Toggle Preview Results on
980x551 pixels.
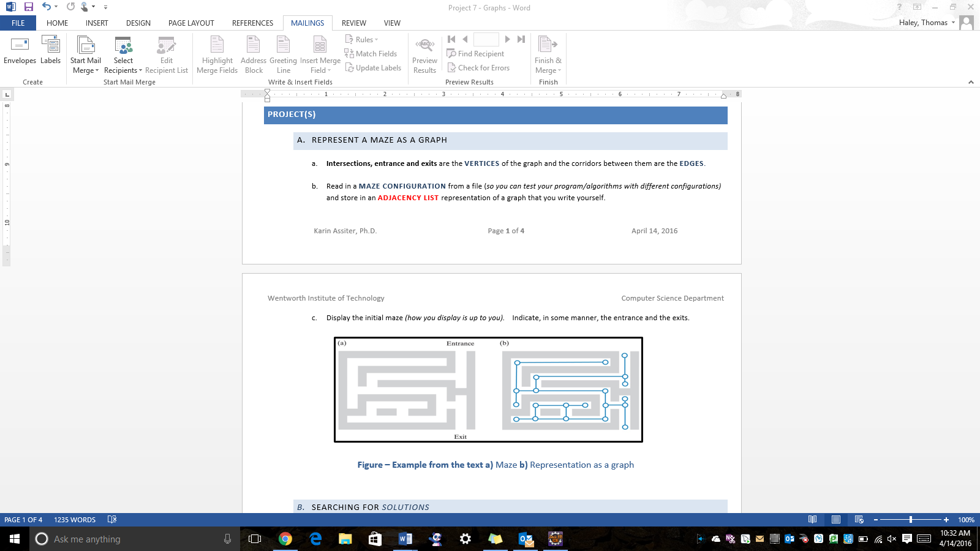point(424,54)
